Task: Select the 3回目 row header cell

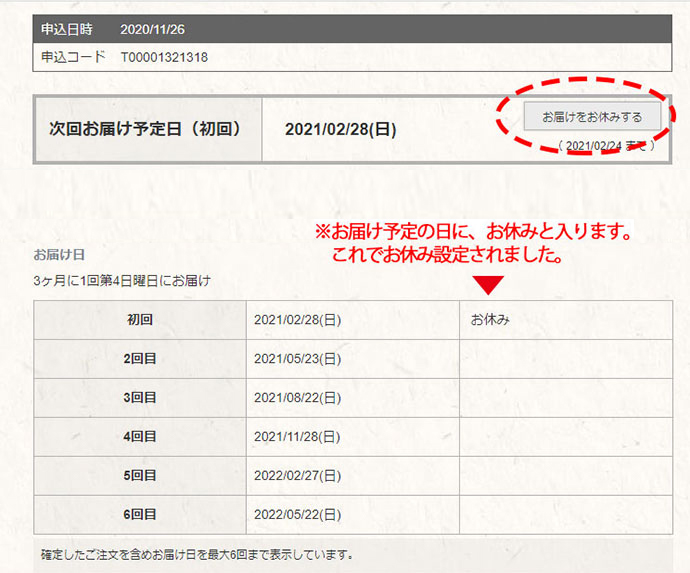Action: click(140, 398)
